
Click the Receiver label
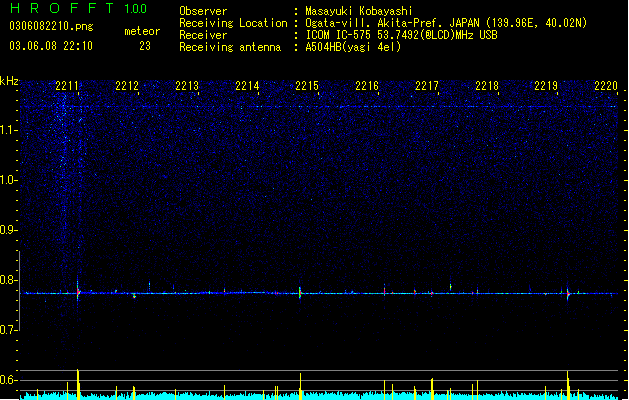(203, 35)
